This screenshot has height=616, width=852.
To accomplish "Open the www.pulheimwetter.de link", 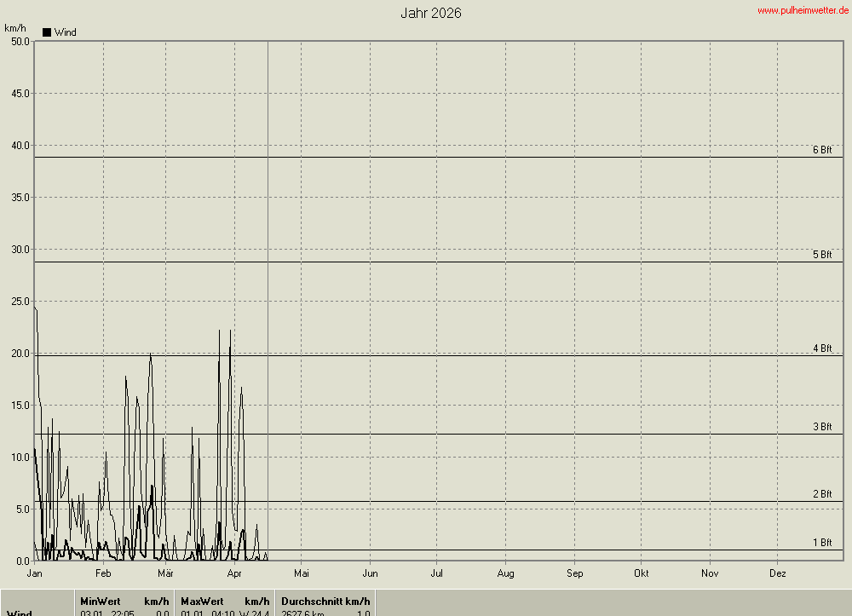I will pos(803,10).
